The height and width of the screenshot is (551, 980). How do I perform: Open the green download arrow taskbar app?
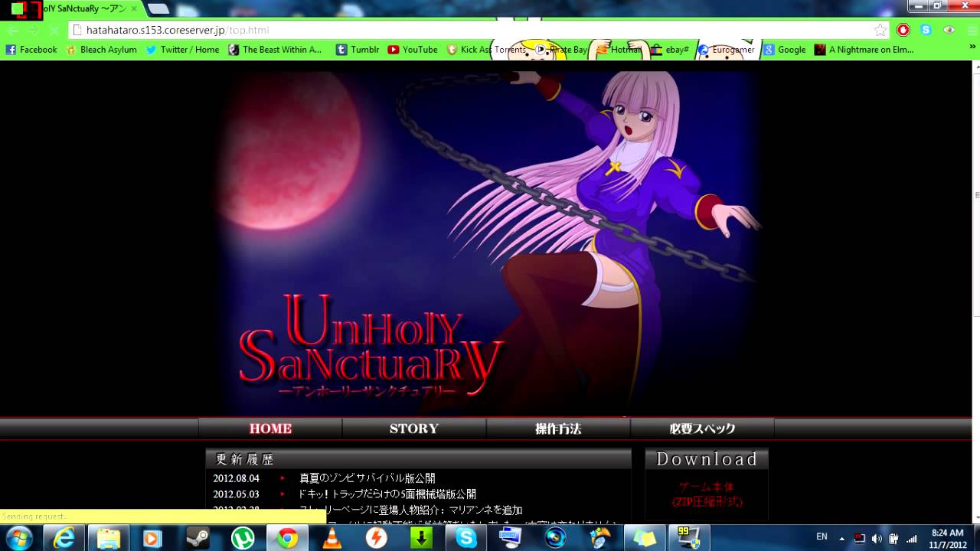[421, 538]
